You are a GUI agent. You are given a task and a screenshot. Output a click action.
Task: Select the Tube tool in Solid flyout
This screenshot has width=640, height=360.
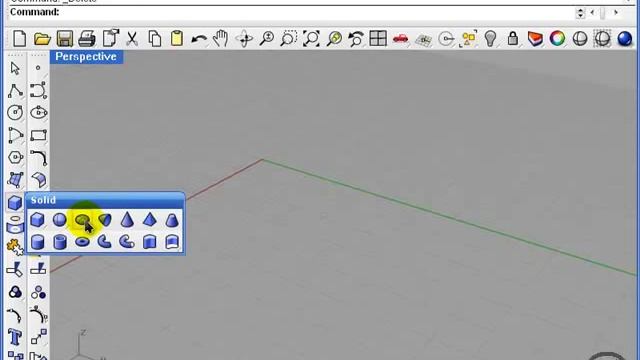tap(60, 242)
